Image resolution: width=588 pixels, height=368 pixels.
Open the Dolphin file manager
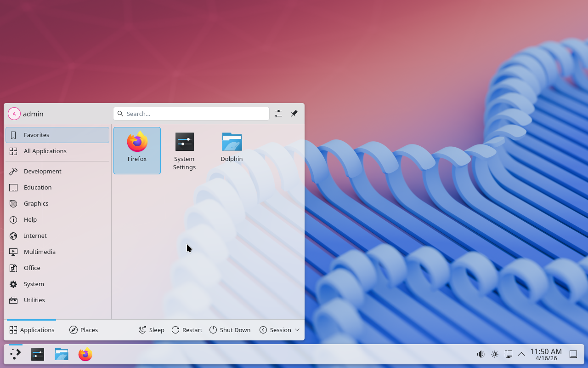click(x=232, y=146)
